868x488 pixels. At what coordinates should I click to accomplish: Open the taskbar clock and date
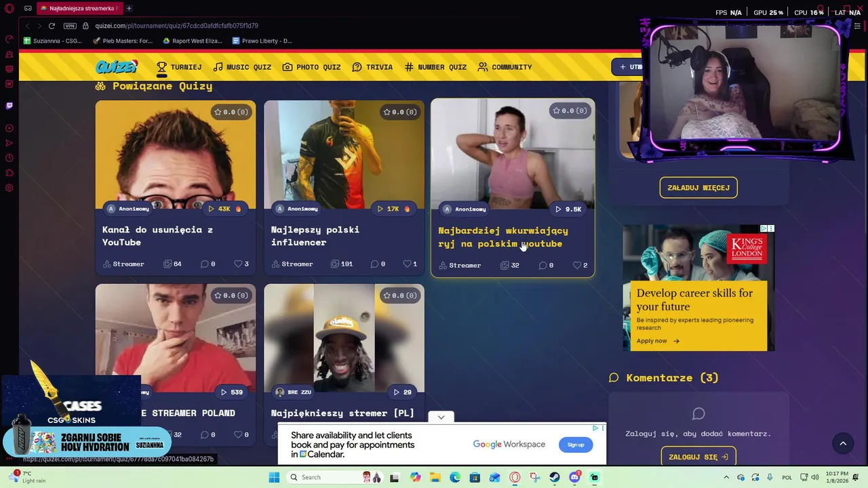click(x=837, y=477)
